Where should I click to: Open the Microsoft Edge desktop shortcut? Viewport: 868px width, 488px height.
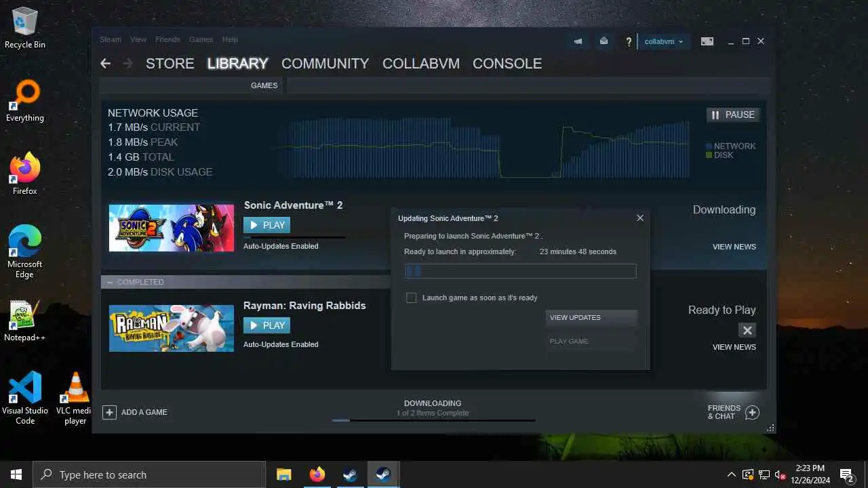25,251
